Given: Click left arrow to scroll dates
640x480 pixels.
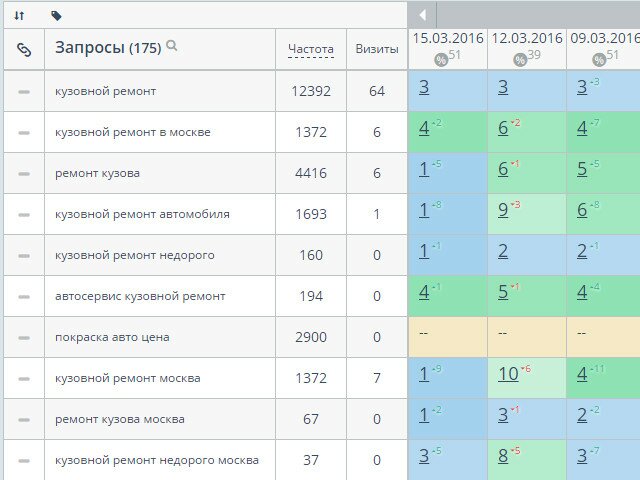Looking at the screenshot, I should pos(422,15).
